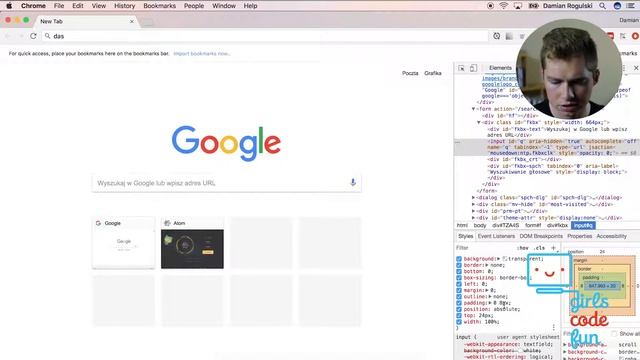Screen dimensions: 640x360
Task: Select the body breadcrumb
Action: click(480, 225)
